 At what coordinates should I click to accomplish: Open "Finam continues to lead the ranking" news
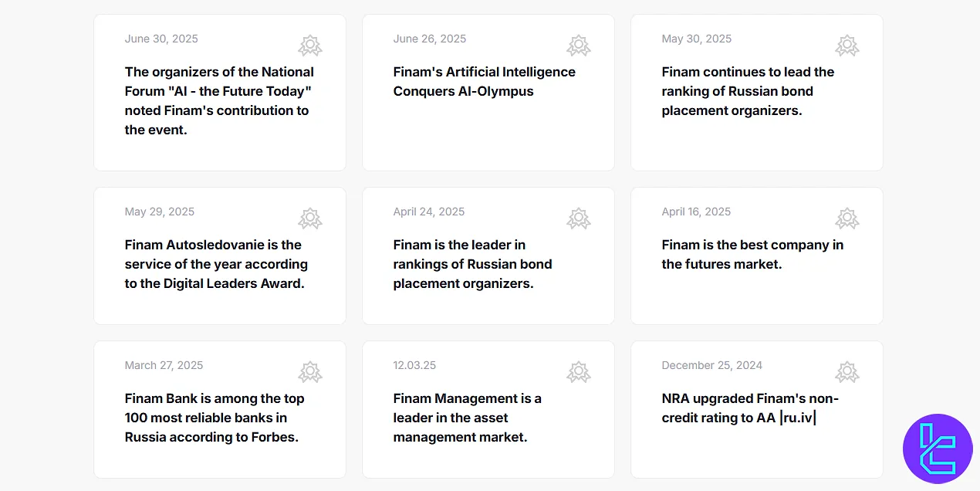coord(748,91)
